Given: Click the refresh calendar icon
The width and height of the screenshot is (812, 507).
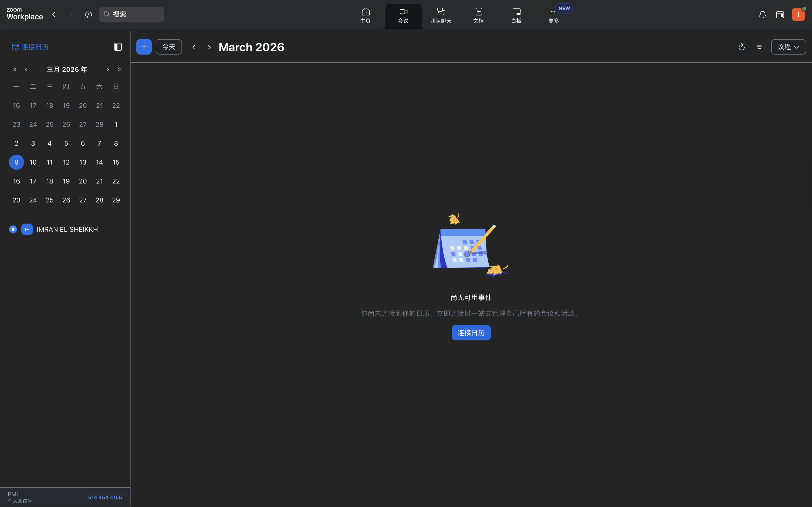Looking at the screenshot, I should point(741,47).
